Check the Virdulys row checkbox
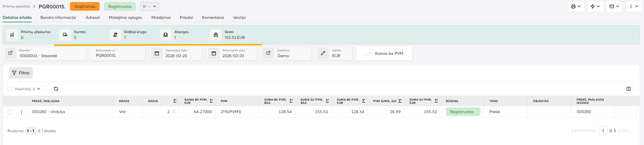This screenshot has height=145, width=644. pyautogui.click(x=10, y=112)
